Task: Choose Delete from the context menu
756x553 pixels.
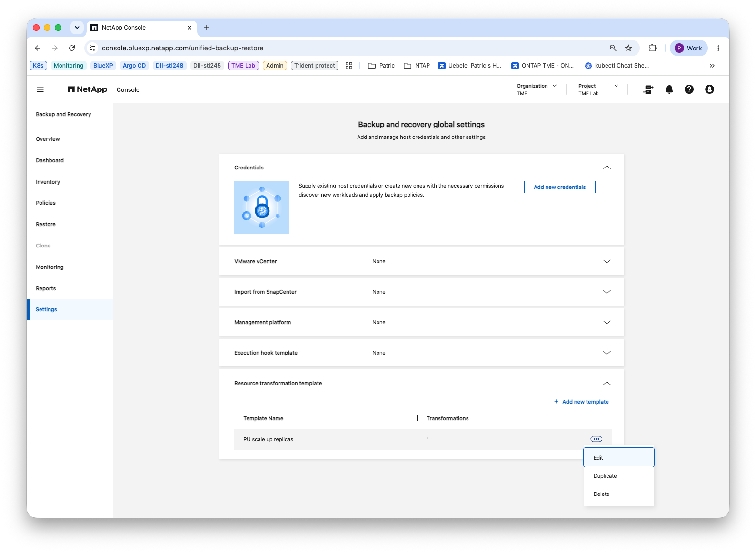Action: coord(619,494)
